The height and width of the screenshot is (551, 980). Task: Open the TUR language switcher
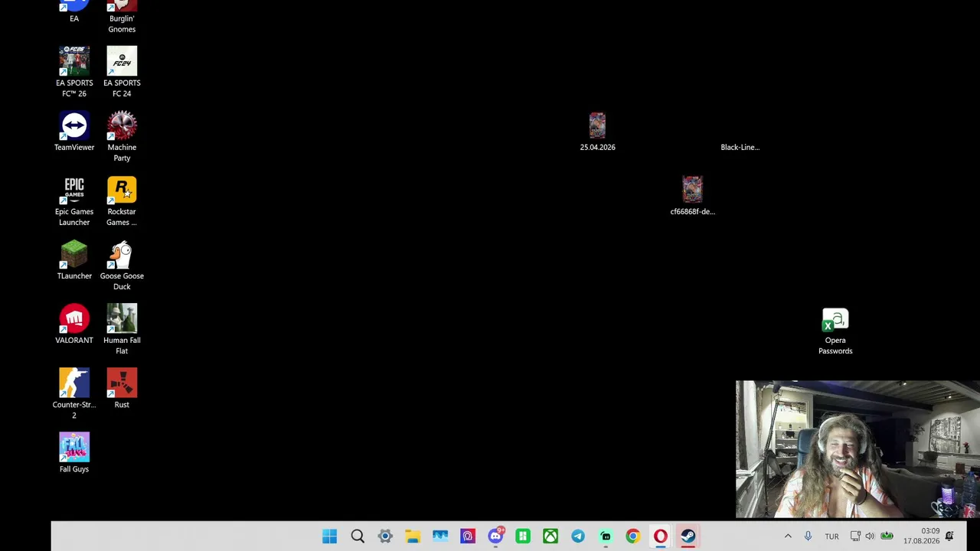(x=831, y=536)
